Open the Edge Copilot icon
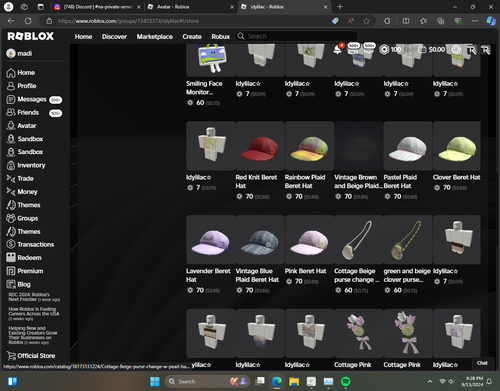This screenshot has height=391, width=500. (491, 21)
